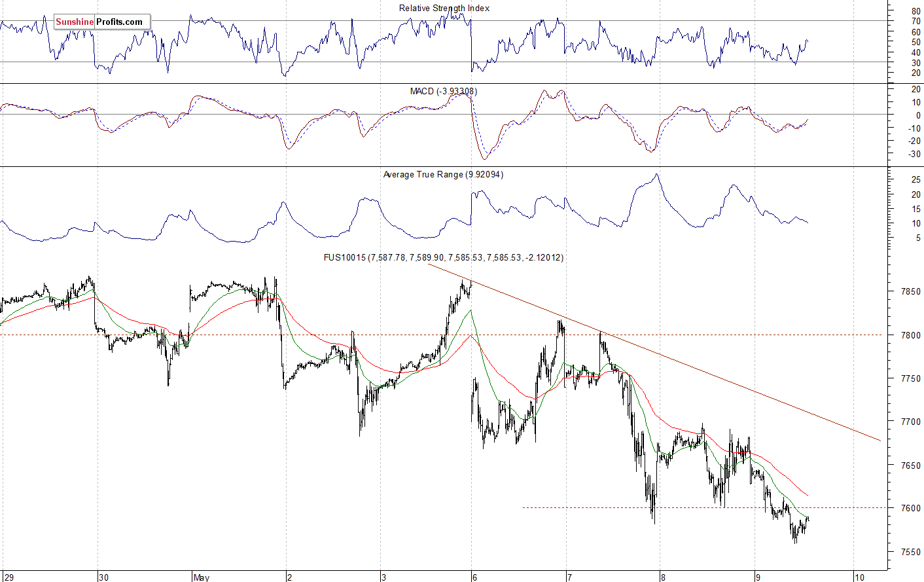Click the 7800 price axis value
Screen dimensions: 924x582
(x=910, y=335)
